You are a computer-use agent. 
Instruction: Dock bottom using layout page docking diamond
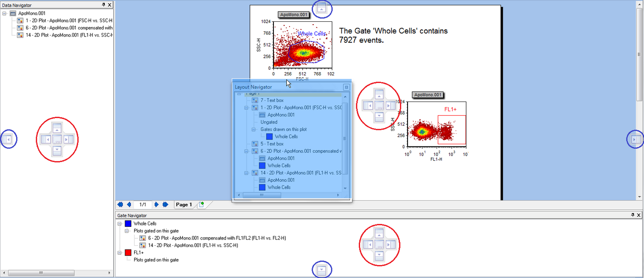click(x=379, y=117)
